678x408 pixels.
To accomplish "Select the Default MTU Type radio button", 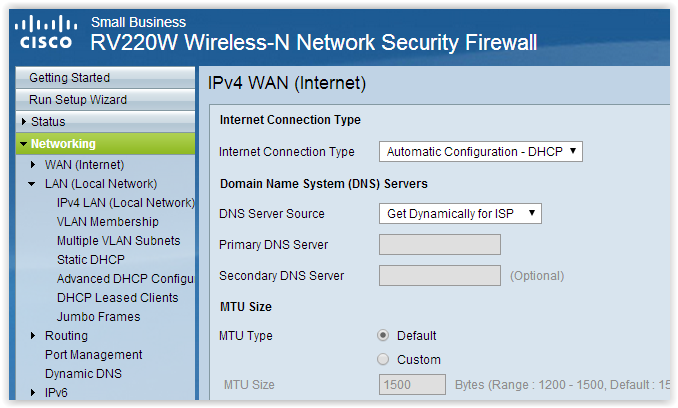I will point(383,335).
